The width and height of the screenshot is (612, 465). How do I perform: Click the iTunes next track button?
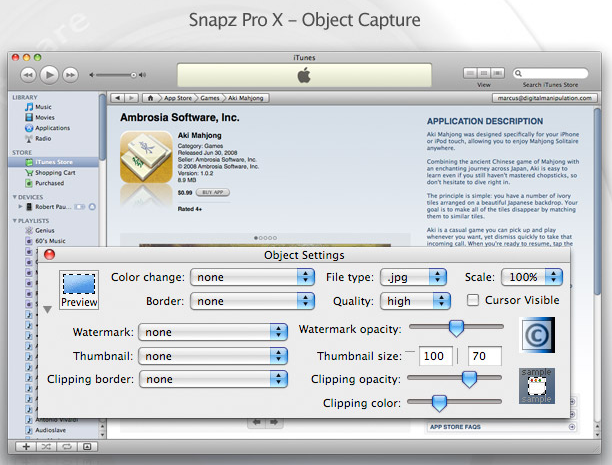click(x=70, y=75)
